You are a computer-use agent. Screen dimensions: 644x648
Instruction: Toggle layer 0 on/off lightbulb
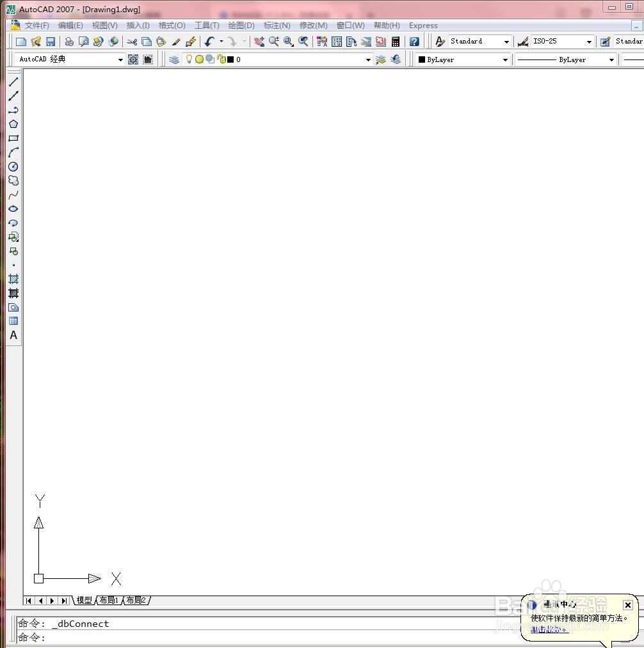[189, 59]
